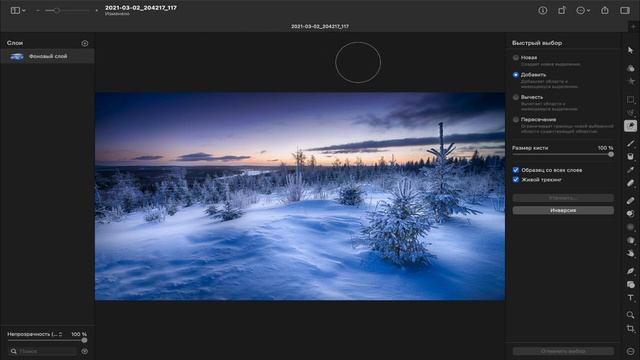Toggle 'Живой трекинг' checkbox
This screenshot has height=360, width=640.
tap(516, 180)
